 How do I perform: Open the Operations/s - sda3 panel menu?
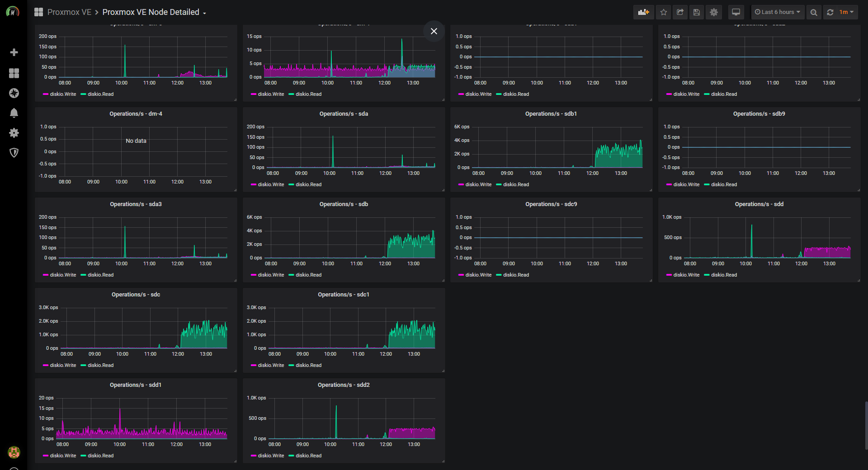(136, 204)
